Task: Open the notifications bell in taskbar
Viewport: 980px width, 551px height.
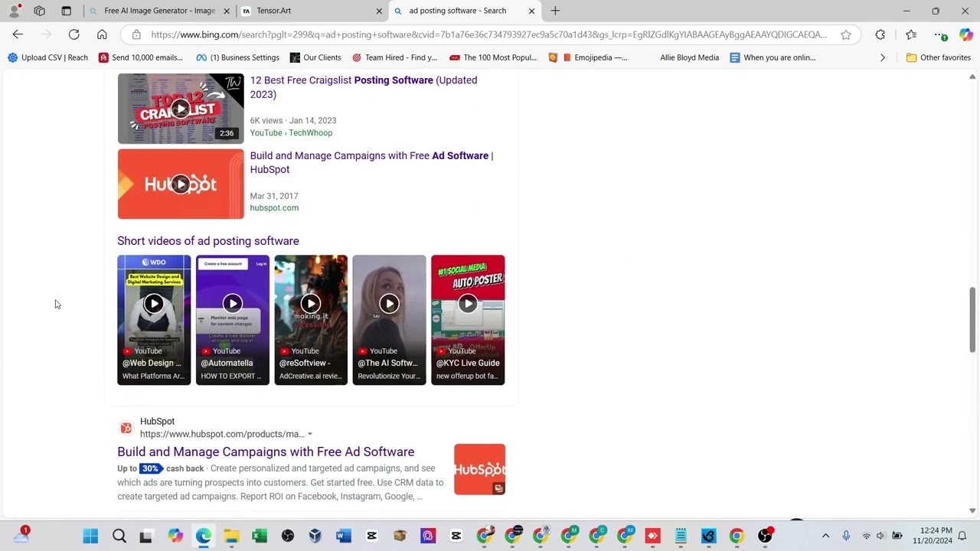Action: tap(962, 536)
